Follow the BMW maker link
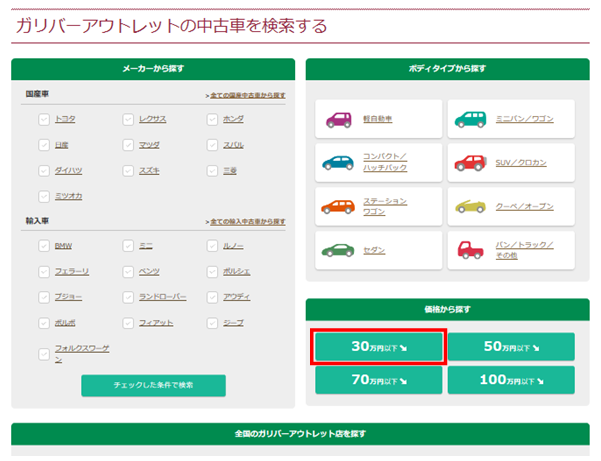Image resolution: width=601 pixels, height=461 pixels. [63, 246]
